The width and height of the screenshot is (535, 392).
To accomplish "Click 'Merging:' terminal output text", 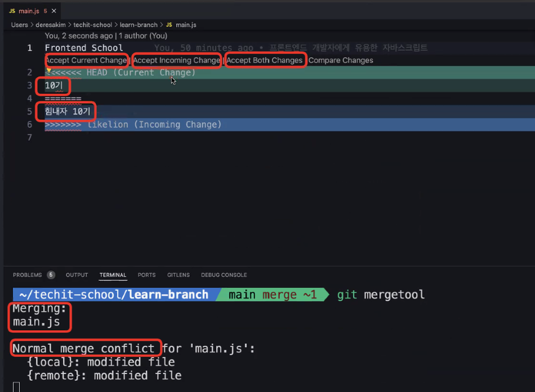I will [39, 309].
